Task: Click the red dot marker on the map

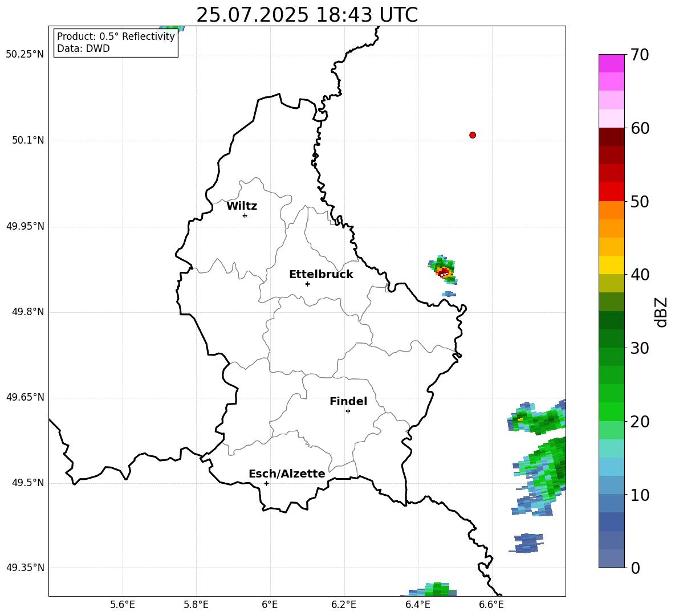Action: (x=473, y=135)
